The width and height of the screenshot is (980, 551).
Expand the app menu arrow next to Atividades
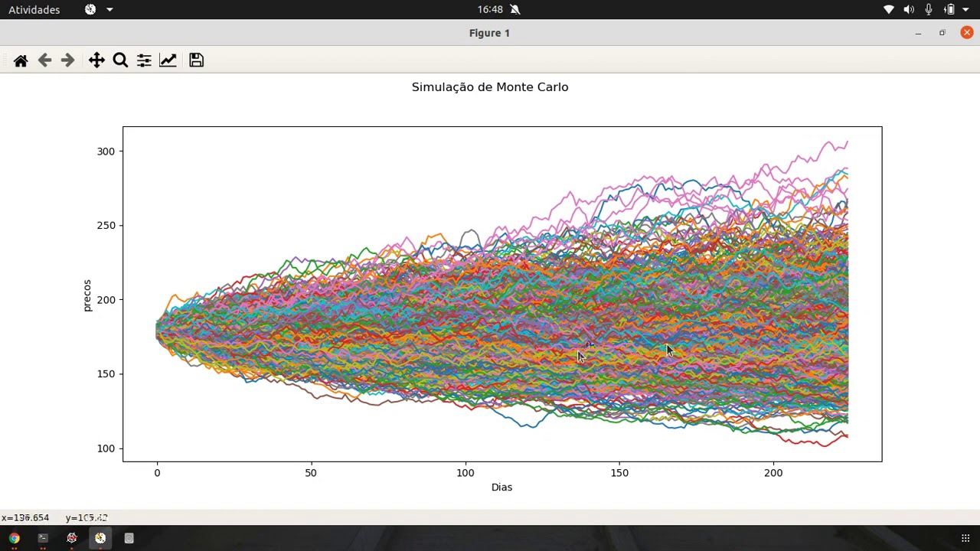(x=109, y=9)
